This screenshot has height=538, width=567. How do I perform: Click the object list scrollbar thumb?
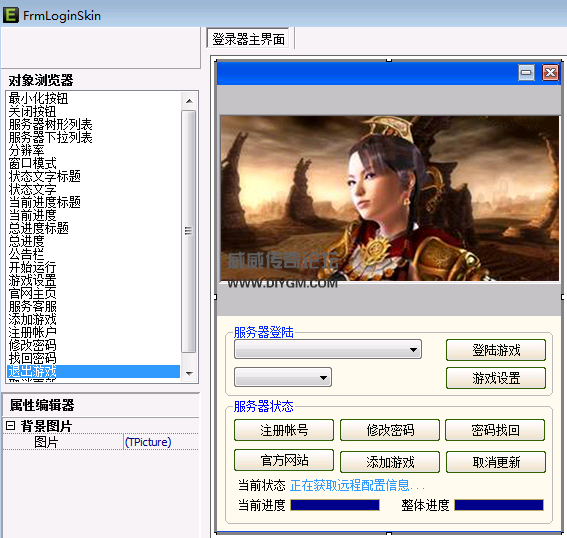pos(188,231)
